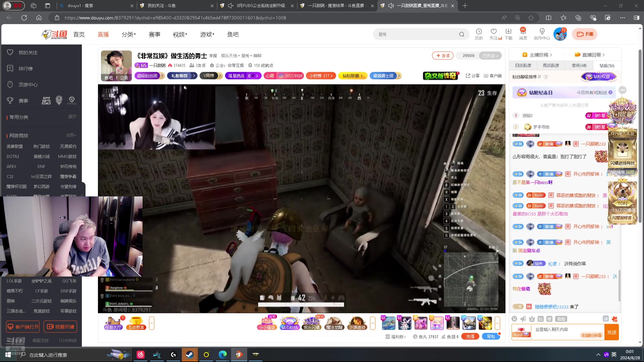The height and width of the screenshot is (362, 644).
Task: Open Steam from the Windows taskbar
Action: [x=190, y=355]
